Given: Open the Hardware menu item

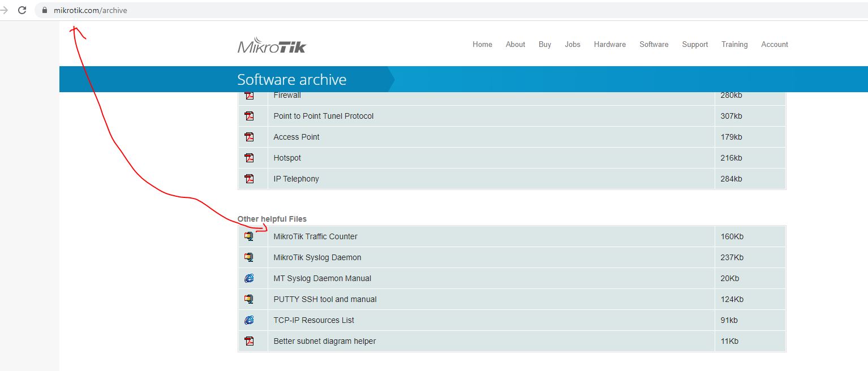Looking at the screenshot, I should [609, 44].
